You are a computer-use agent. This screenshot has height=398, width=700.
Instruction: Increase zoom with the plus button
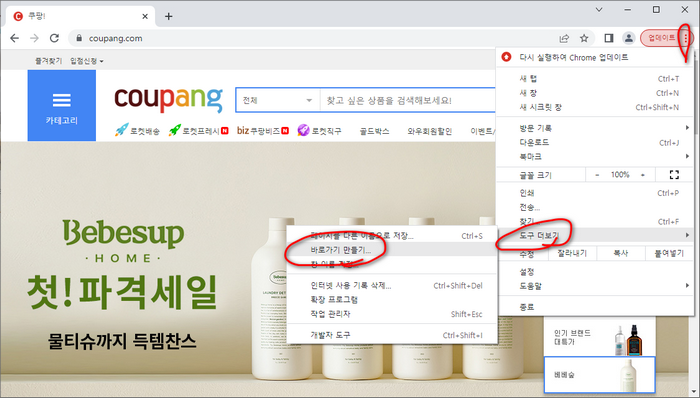click(643, 175)
